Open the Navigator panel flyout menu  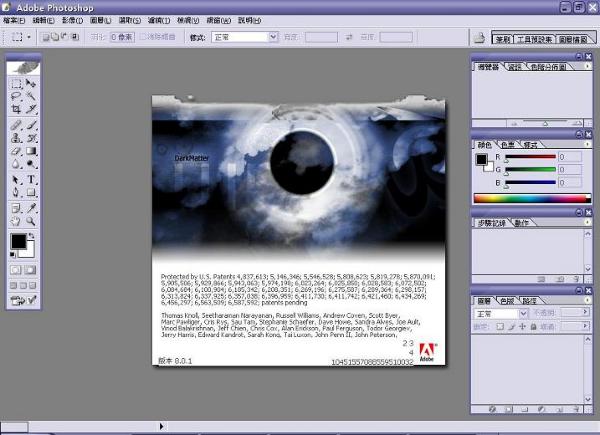[x=587, y=66]
